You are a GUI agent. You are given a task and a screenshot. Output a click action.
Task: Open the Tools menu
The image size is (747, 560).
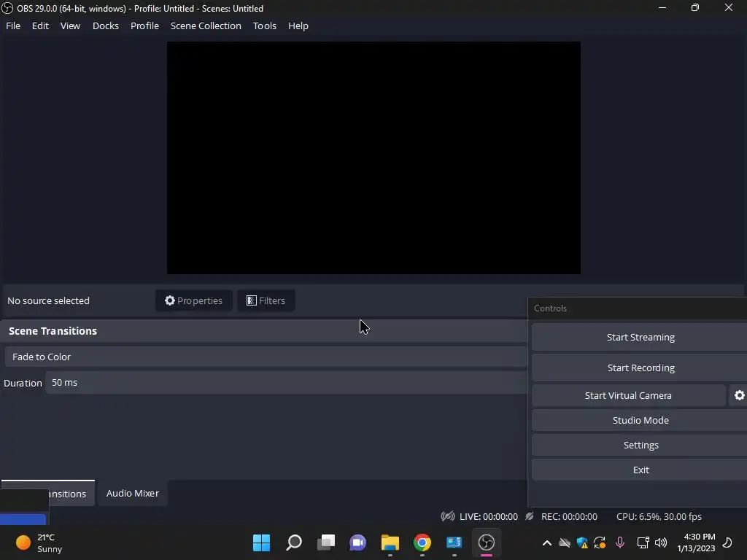click(x=264, y=26)
